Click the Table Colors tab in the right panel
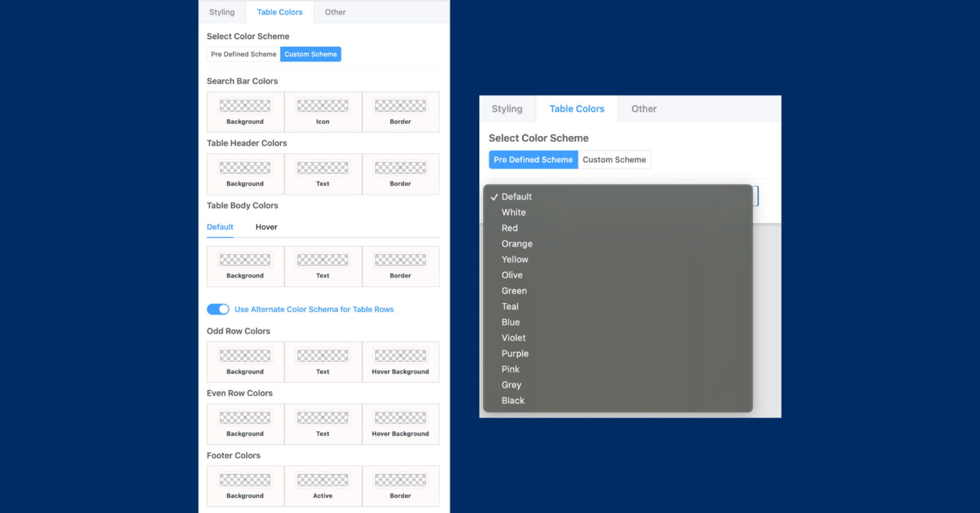The image size is (980, 513). coord(576,108)
